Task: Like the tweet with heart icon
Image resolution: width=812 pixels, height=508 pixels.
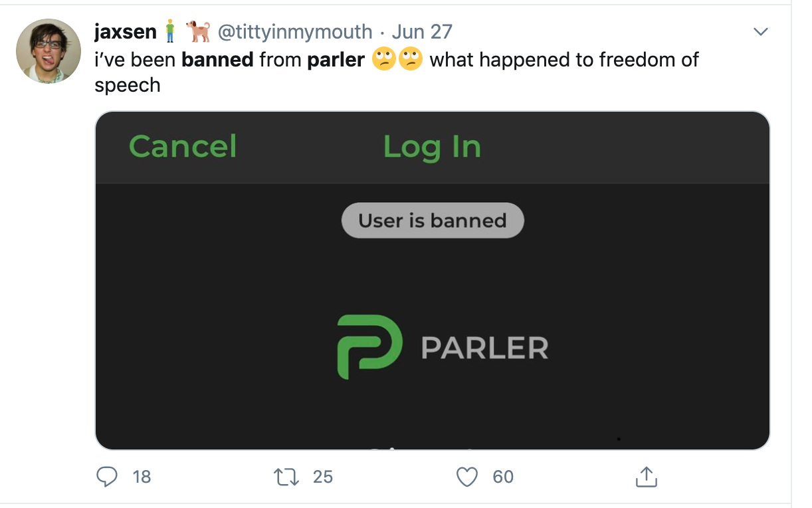Action: [x=468, y=476]
